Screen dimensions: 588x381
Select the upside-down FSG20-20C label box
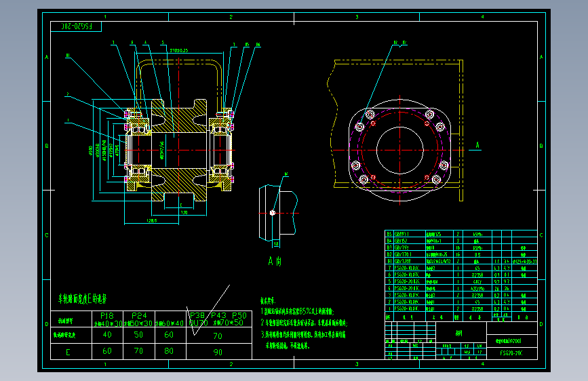76,26
